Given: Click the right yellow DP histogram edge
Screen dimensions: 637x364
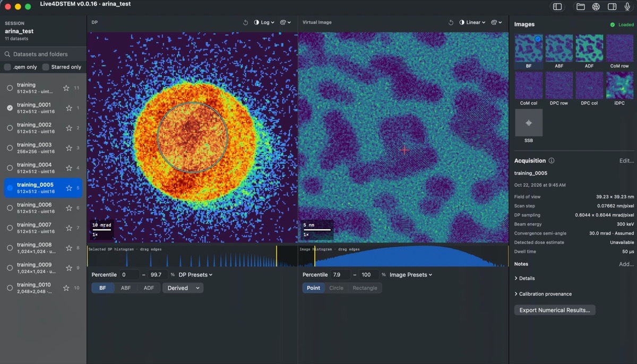Looking at the screenshot, I should point(277,256).
